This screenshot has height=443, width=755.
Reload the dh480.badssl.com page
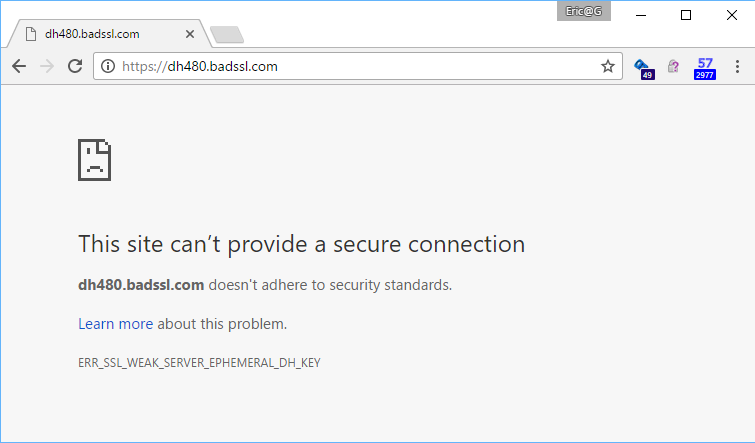[x=74, y=67]
